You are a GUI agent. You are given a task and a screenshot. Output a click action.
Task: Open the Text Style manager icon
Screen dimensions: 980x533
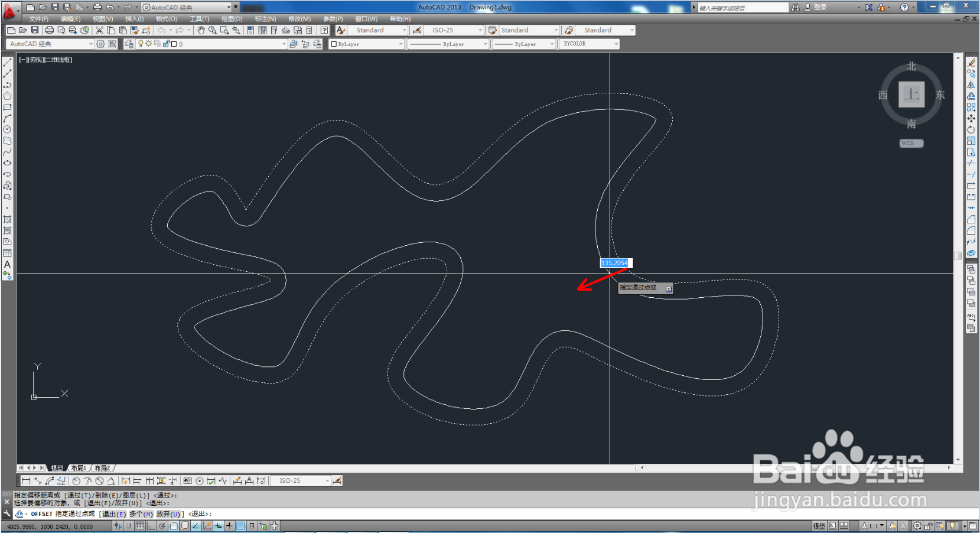point(341,30)
